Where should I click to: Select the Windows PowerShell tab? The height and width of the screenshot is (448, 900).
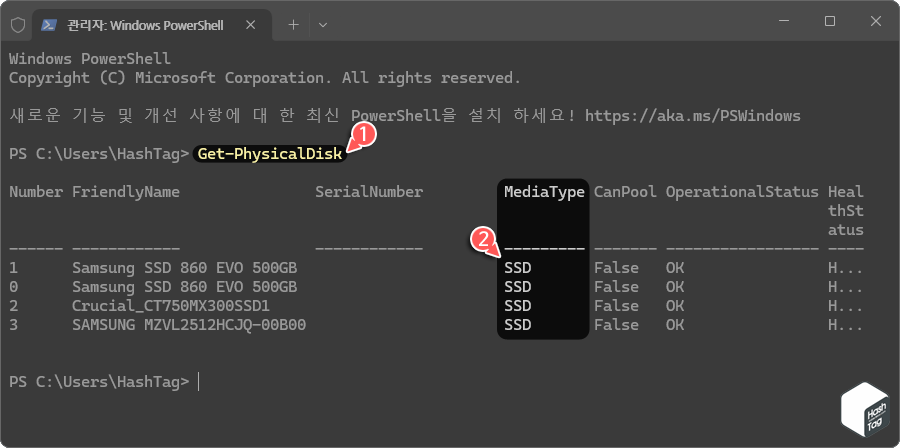click(x=152, y=25)
